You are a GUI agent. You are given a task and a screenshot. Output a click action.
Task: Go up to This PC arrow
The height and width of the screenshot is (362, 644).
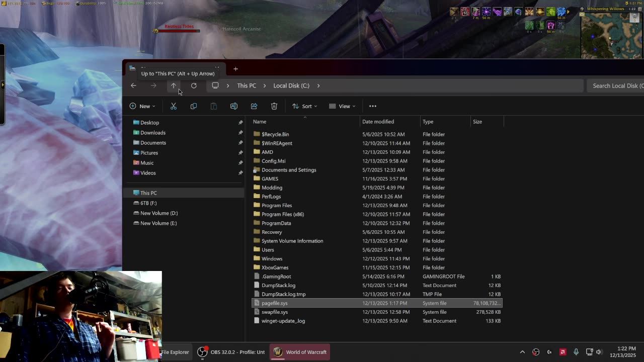[174, 86]
